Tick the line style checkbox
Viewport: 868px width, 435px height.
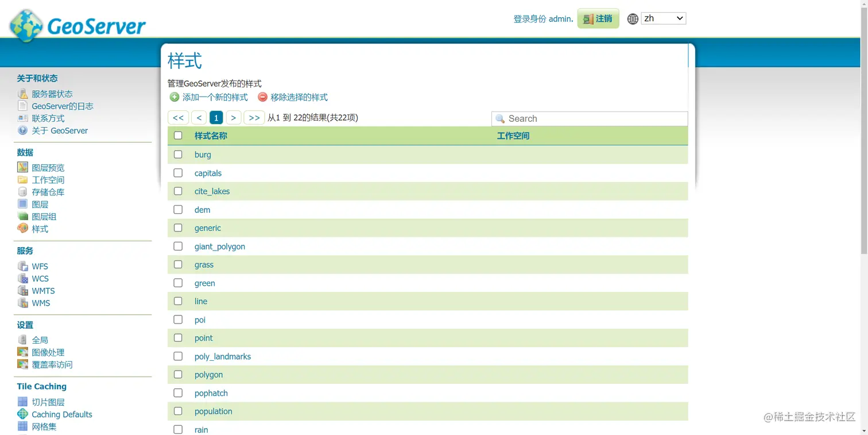point(178,301)
